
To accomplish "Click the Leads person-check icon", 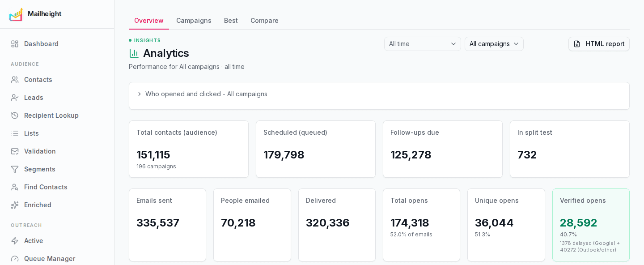I will click(x=15, y=98).
